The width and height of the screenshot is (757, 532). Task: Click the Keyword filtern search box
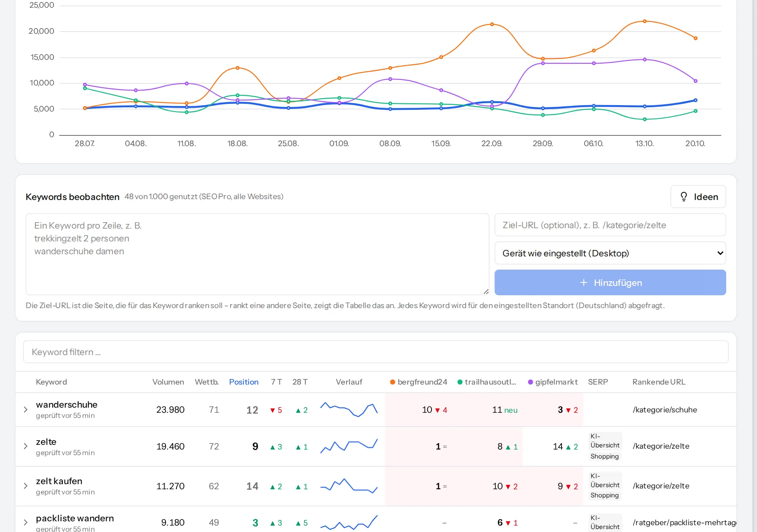[x=376, y=352]
